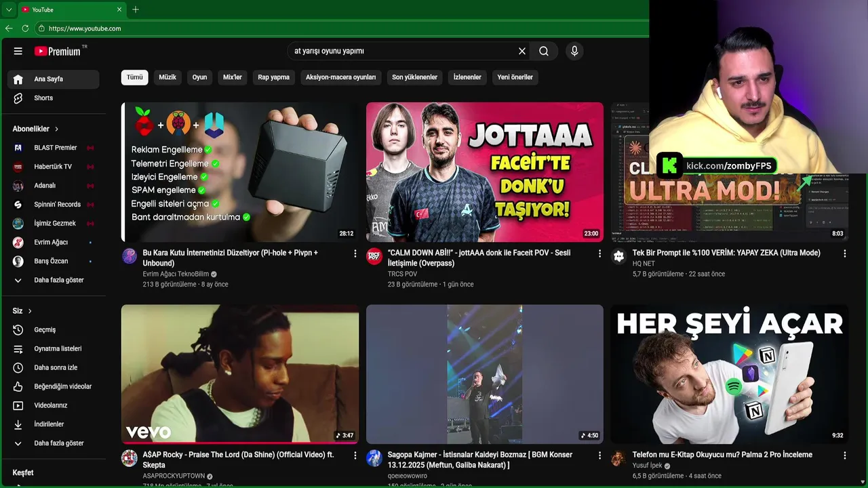The height and width of the screenshot is (488, 868).
Task: Open Videolarınız page
Action: (x=53, y=406)
